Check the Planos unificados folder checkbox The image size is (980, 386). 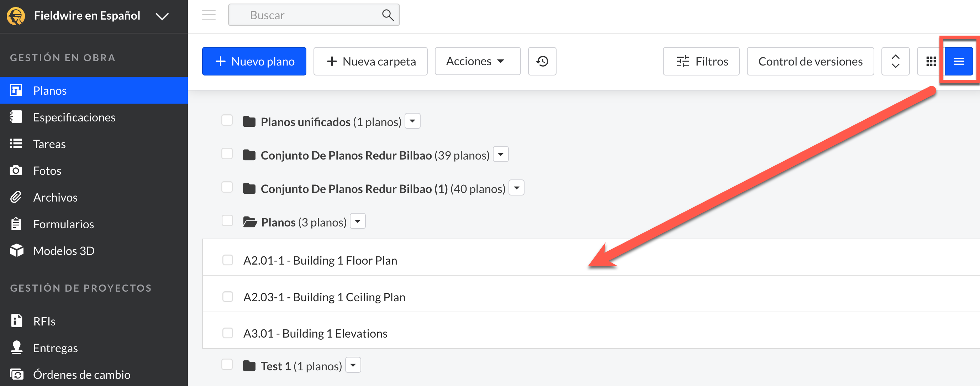(227, 120)
